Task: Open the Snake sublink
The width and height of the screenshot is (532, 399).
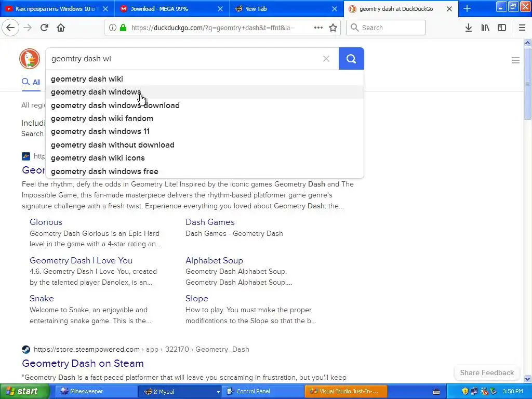Action: point(42,298)
